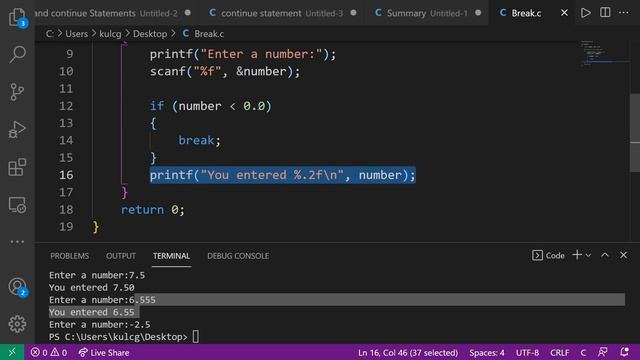Viewport: 640px width, 360px height.
Task: Switch to the OUTPUT panel tab
Action: [121, 256]
